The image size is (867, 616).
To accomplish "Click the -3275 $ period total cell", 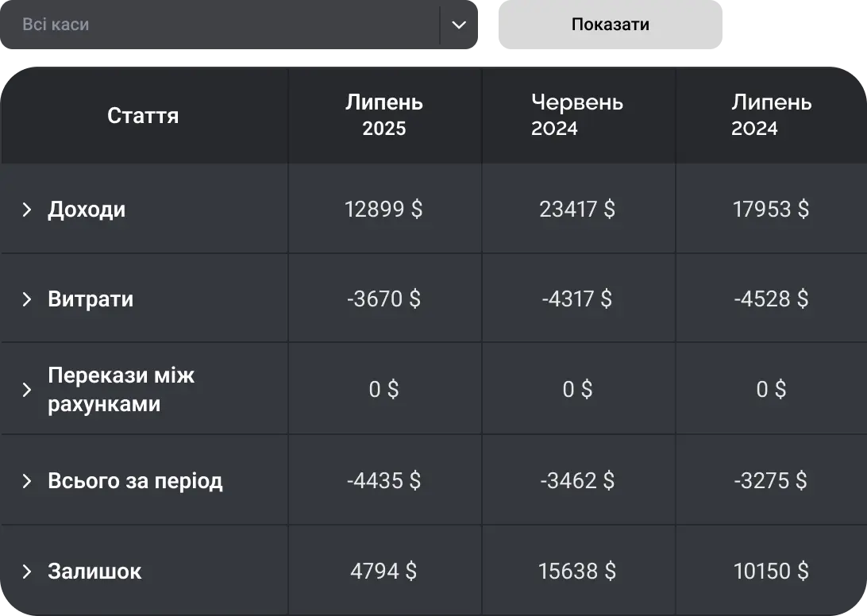I will [x=770, y=481].
